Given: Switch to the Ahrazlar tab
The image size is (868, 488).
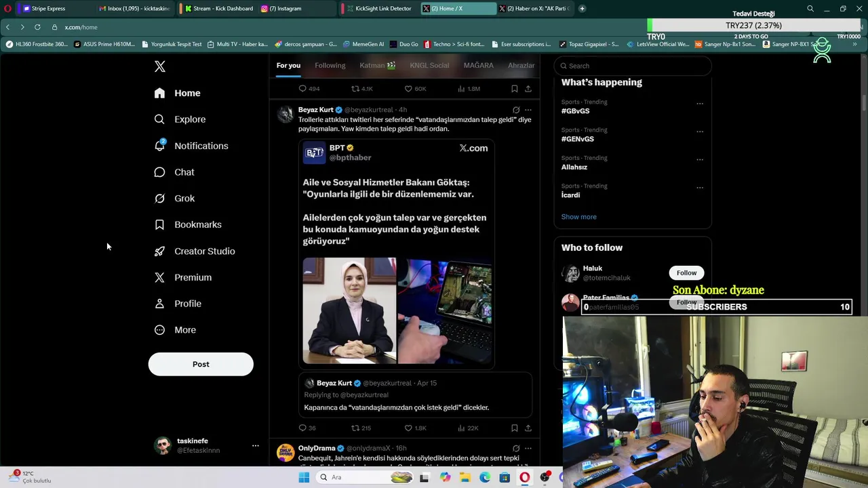Looking at the screenshot, I should (521, 65).
